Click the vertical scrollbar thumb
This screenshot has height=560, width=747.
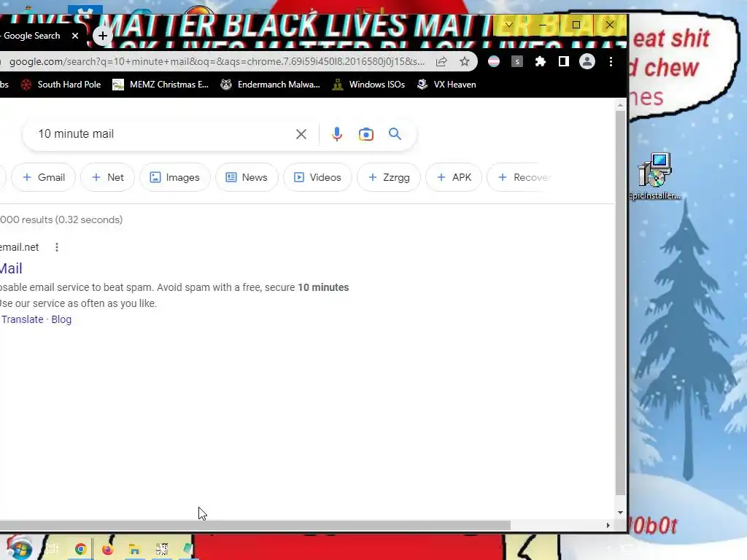pyautogui.click(x=620, y=303)
